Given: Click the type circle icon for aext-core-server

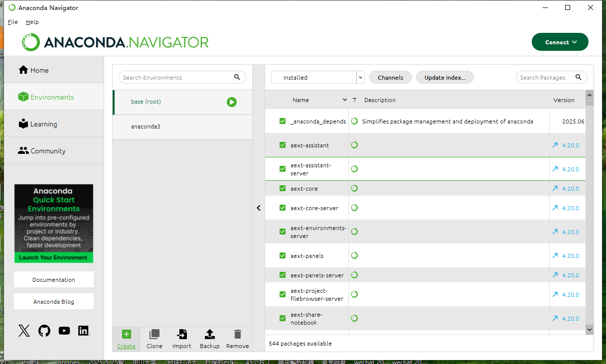Looking at the screenshot, I should tap(354, 208).
